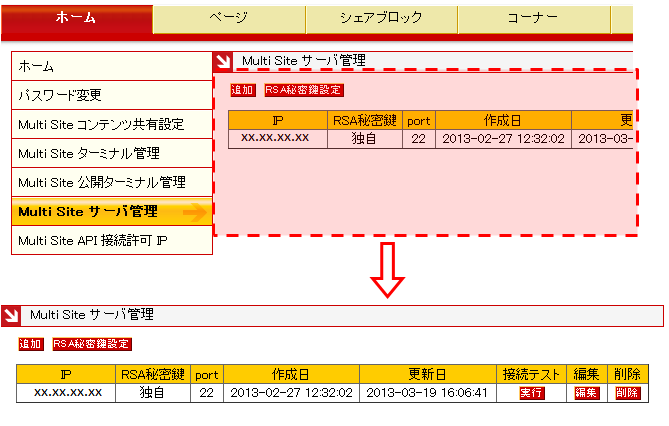Screen dimensions: 669x426
Task: Switch to the シェアブロック tab
Action: [381, 19]
